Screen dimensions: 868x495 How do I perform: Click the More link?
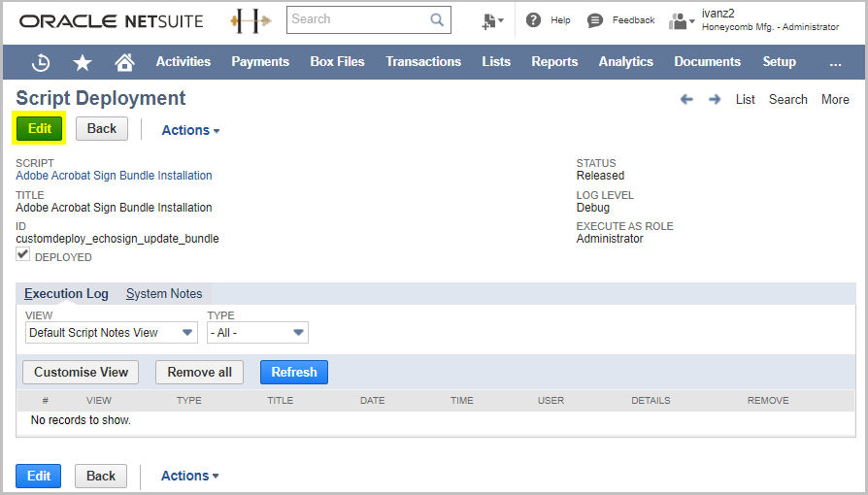click(835, 100)
